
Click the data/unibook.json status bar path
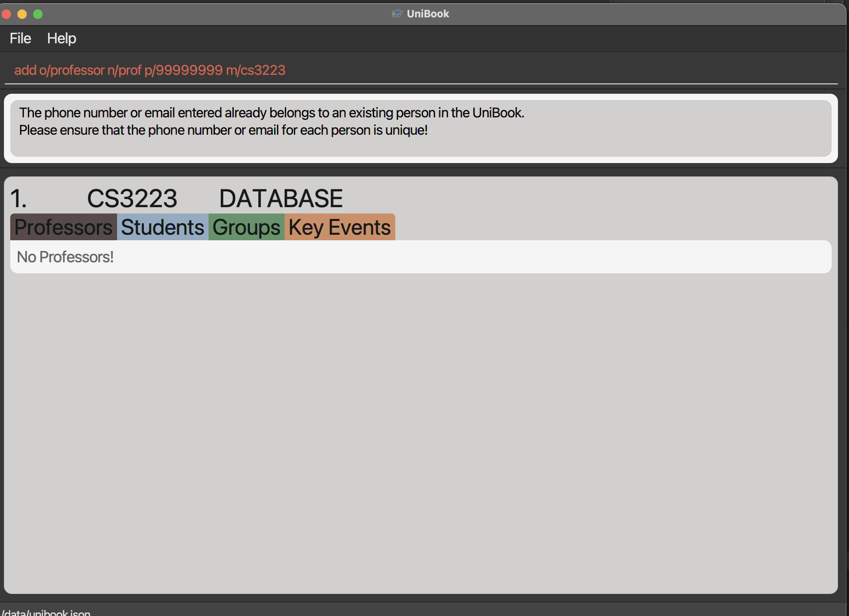pyautogui.click(x=47, y=612)
